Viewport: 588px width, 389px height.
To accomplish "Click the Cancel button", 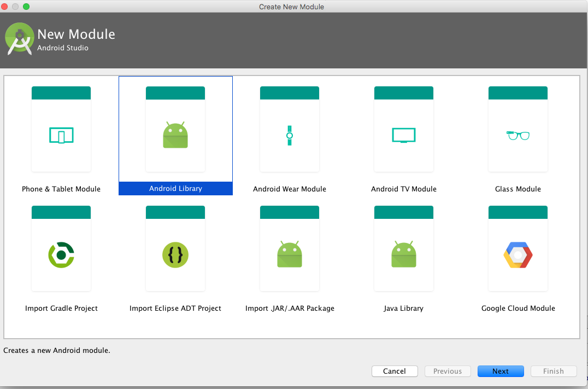I will (395, 371).
